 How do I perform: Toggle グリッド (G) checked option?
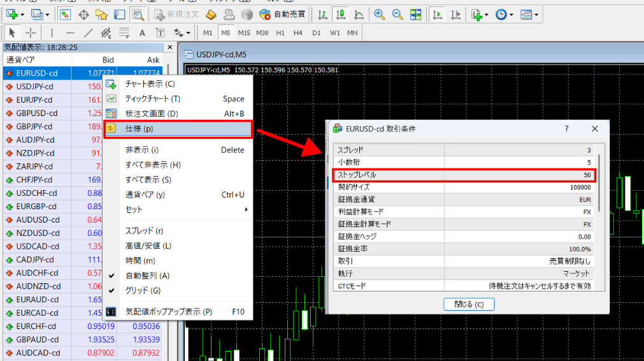[x=143, y=290]
